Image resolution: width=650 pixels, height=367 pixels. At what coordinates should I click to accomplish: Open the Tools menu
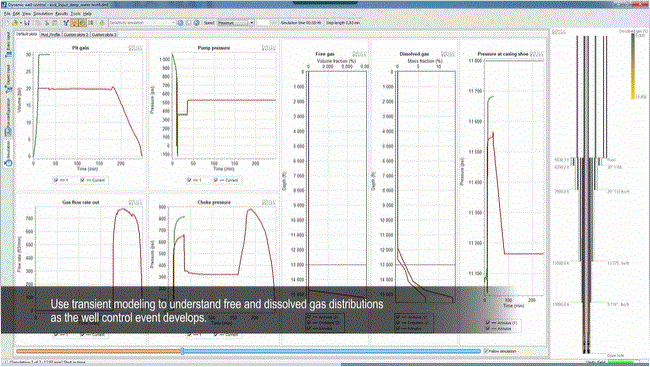75,14
